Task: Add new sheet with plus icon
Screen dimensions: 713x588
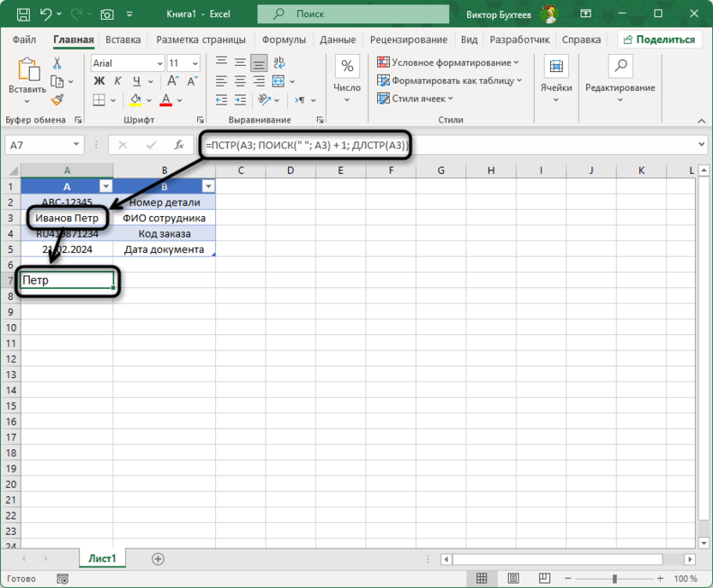Action: 158,559
